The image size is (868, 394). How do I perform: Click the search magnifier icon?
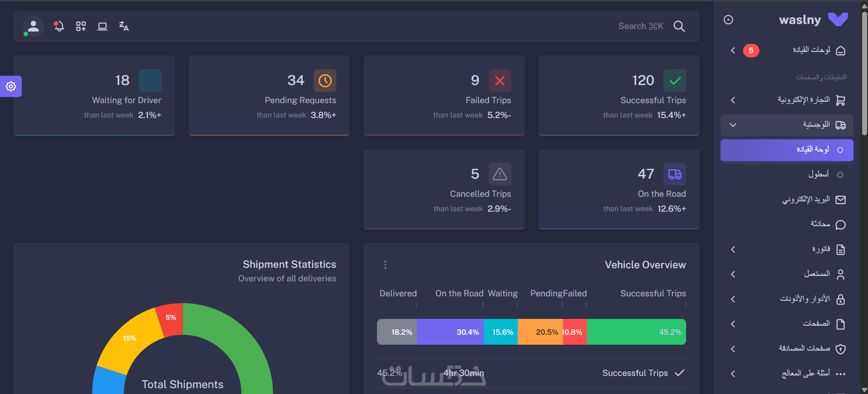coord(679,26)
